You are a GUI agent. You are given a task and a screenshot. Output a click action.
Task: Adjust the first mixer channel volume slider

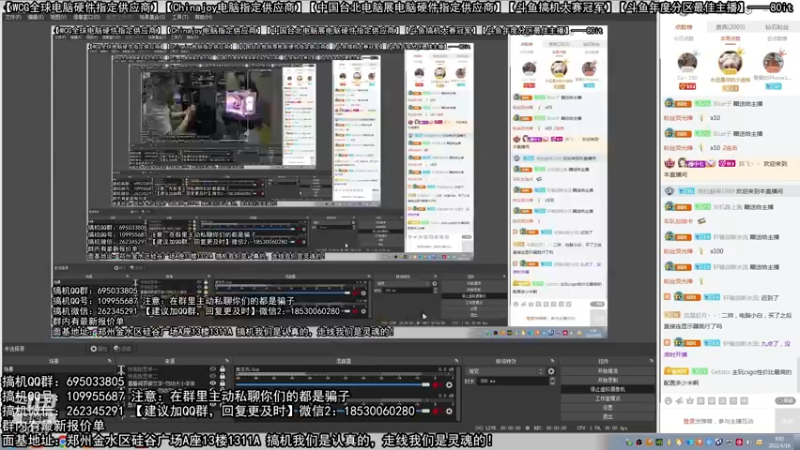coord(333,385)
